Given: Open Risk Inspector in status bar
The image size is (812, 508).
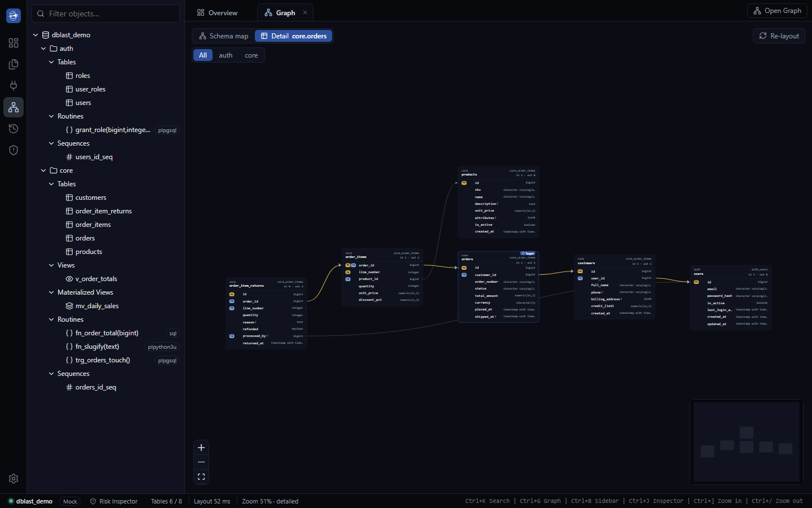Looking at the screenshot, I should pos(114,501).
